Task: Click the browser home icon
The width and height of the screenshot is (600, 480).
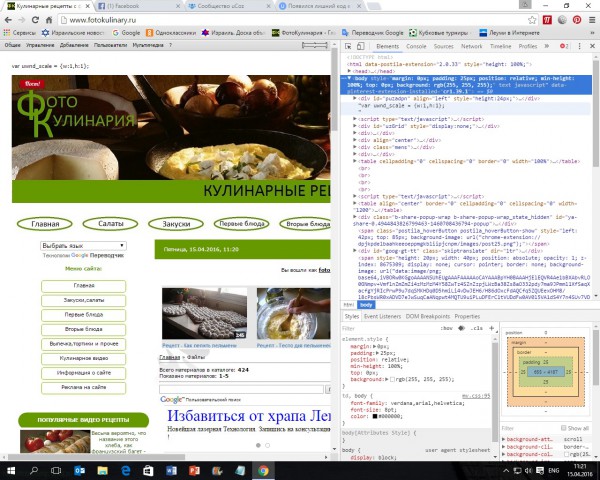Action: [49, 20]
